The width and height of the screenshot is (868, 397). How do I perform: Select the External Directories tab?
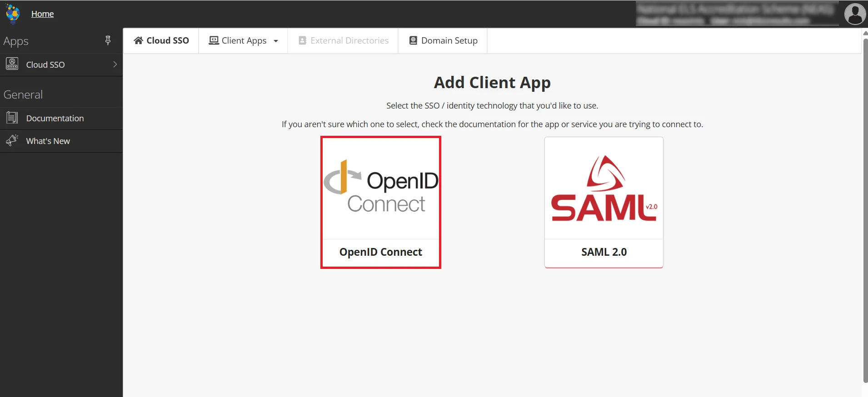(343, 40)
